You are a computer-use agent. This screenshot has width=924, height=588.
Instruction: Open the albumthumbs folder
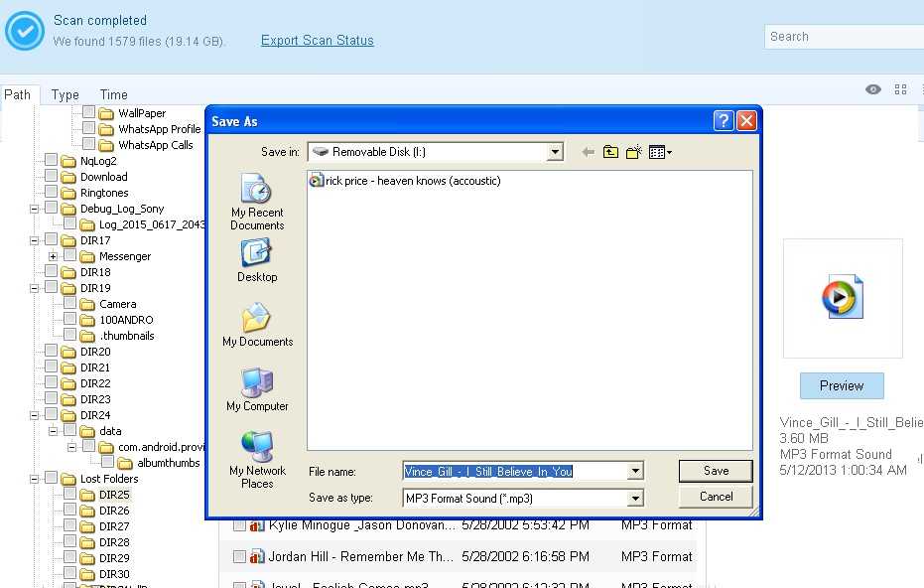click(168, 463)
